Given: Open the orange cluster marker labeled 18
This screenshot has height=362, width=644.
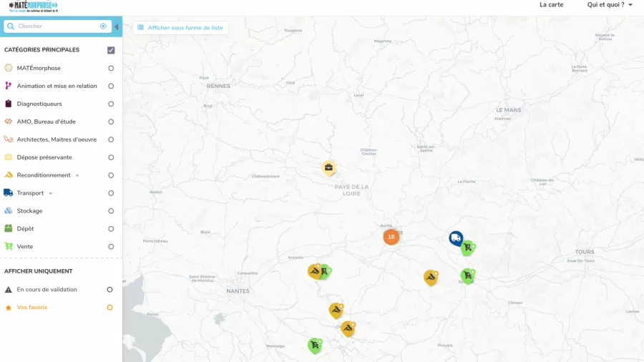Looking at the screenshot, I should [391, 237].
